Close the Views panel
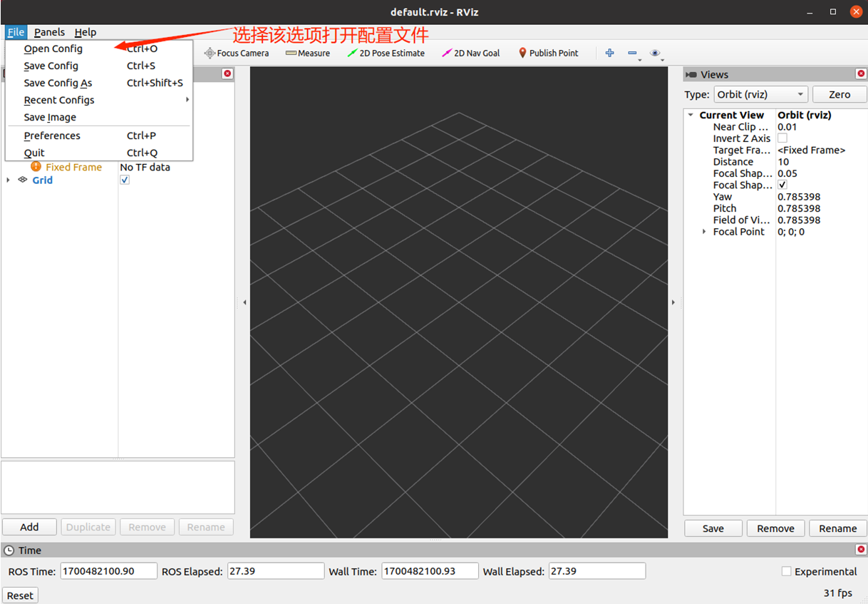This screenshot has width=868, height=604. (861, 73)
